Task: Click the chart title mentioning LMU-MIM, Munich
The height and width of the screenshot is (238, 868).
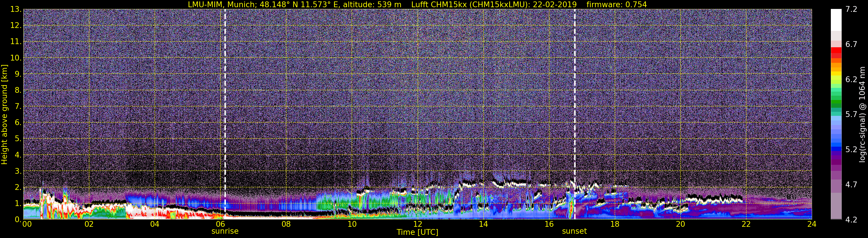Action: pos(417,4)
